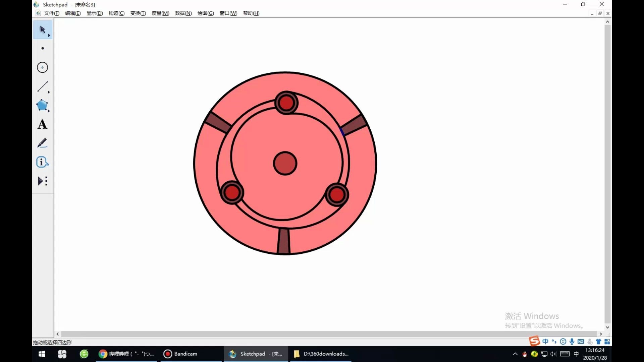Select the Compass circle tool

pyautogui.click(x=43, y=67)
